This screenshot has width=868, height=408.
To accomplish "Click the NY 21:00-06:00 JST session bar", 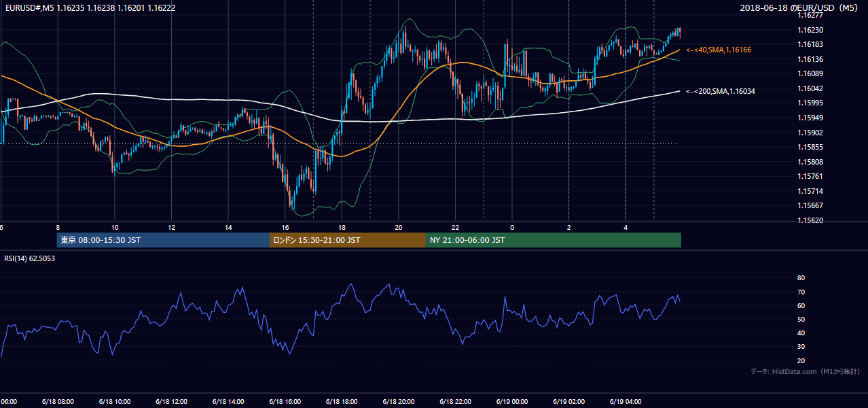I will click(x=554, y=240).
